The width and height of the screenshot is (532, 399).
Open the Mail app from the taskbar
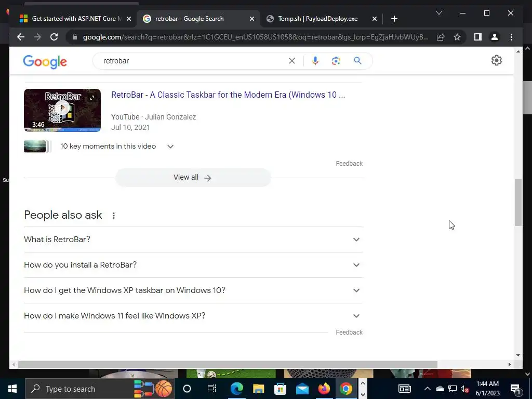click(302, 389)
